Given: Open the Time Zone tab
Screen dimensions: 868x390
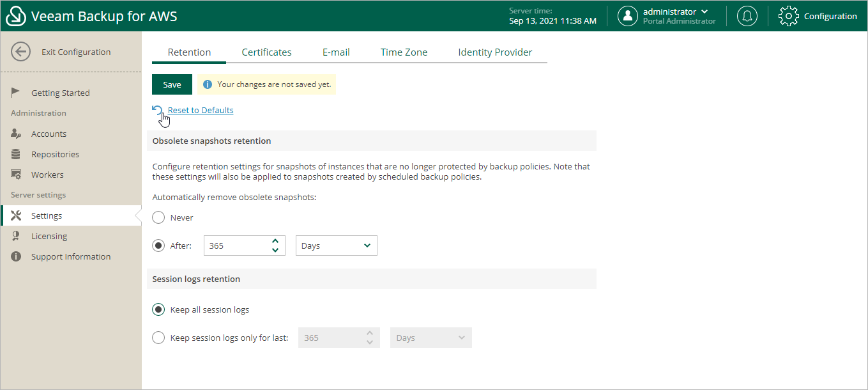Looking at the screenshot, I should pyautogui.click(x=404, y=52).
